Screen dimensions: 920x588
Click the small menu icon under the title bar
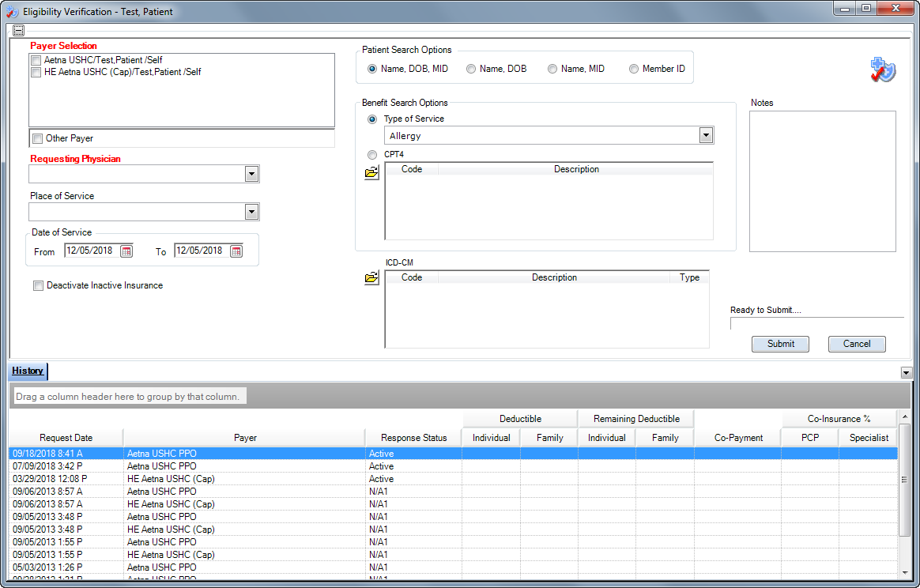coord(18,30)
